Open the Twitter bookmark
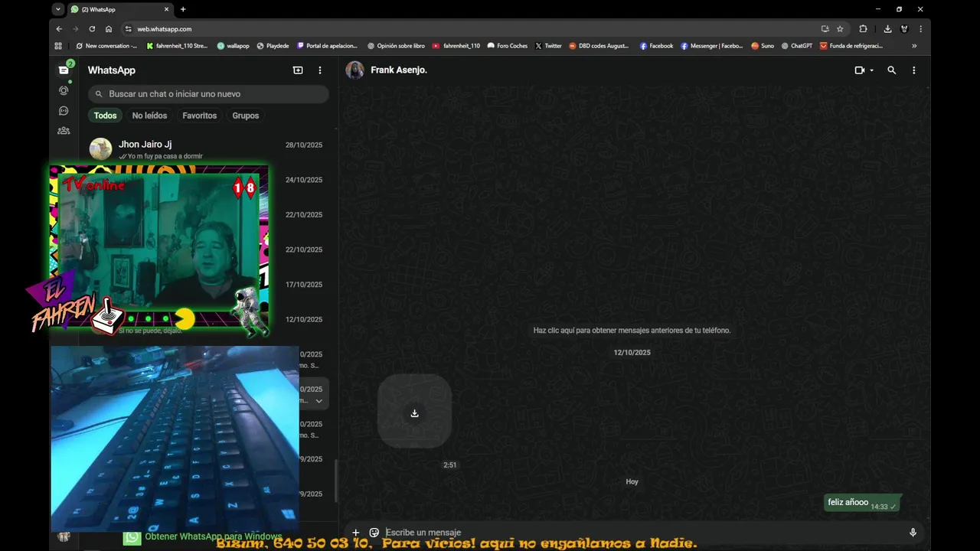980x551 pixels. click(x=548, y=46)
